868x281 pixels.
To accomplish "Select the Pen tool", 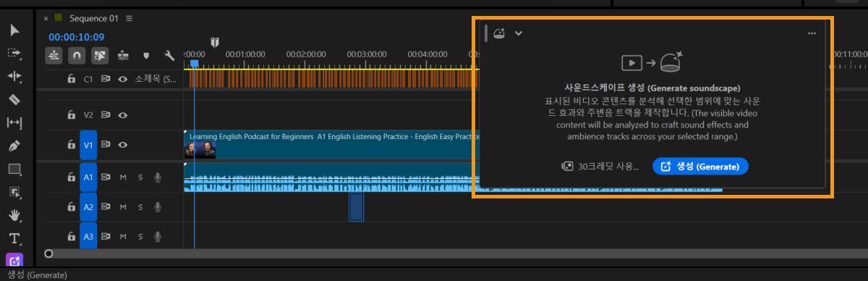I will pos(14,146).
